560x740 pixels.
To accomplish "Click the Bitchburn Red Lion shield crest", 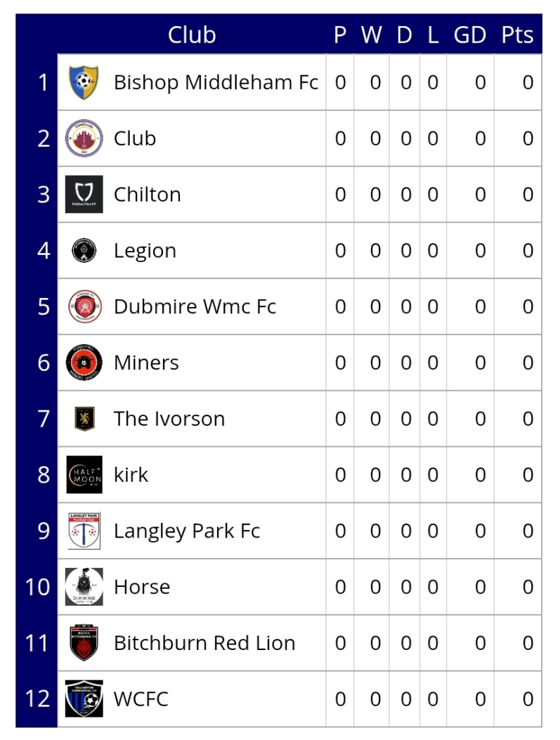I will point(84,643).
